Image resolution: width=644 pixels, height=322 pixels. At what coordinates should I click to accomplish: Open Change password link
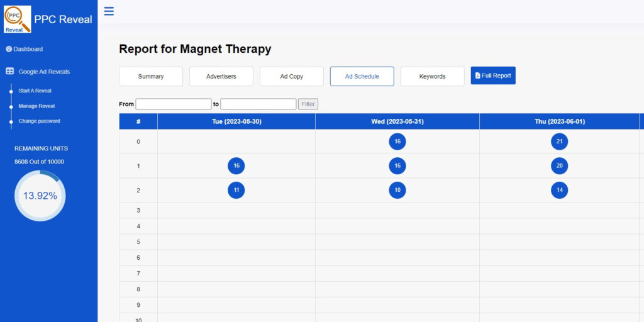pyautogui.click(x=39, y=121)
